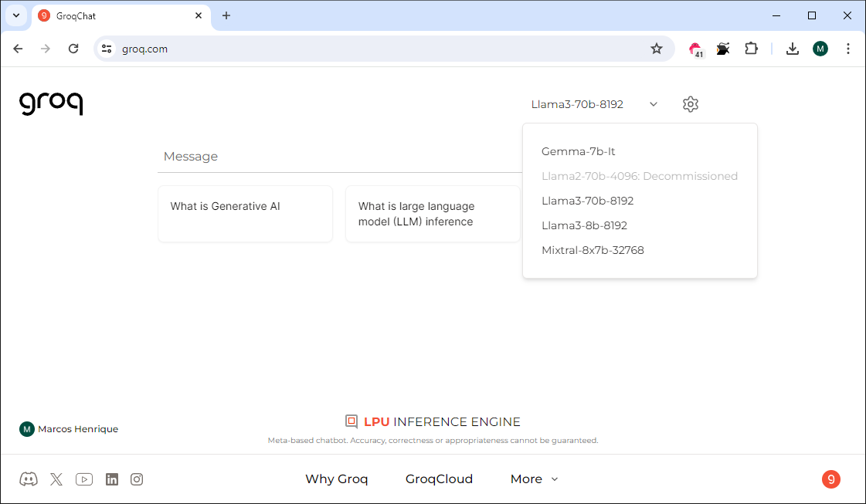The image size is (866, 504).
Task: Open the tab search dropdown
Action: [x=16, y=15]
